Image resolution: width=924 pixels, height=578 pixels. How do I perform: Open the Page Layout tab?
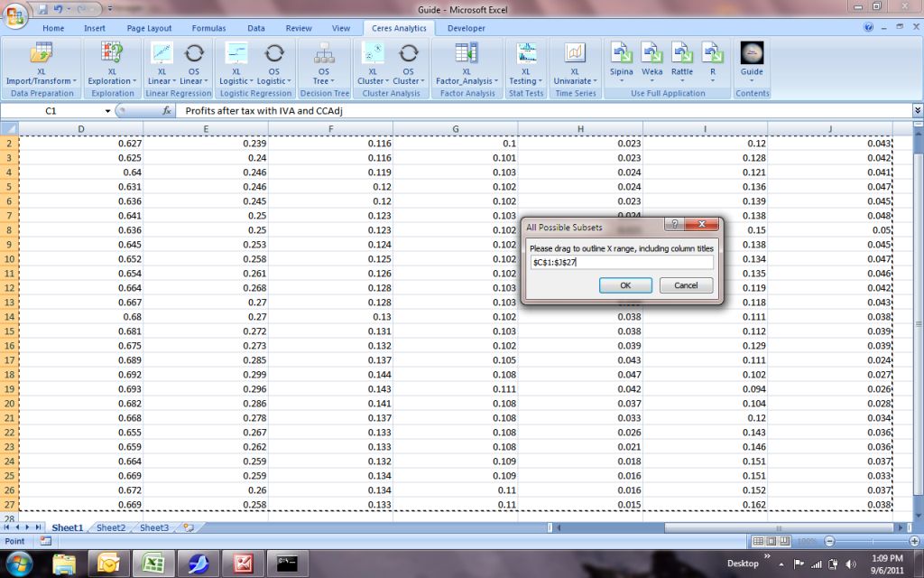click(149, 28)
